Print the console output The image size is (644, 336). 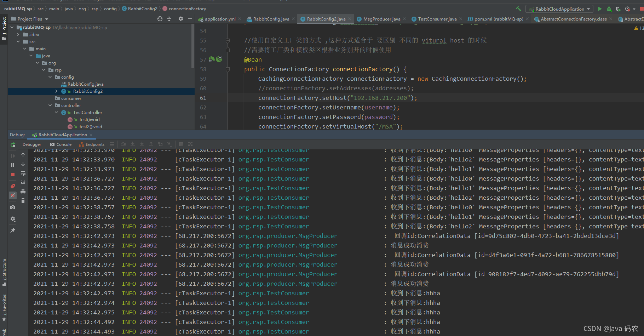tap(23, 192)
